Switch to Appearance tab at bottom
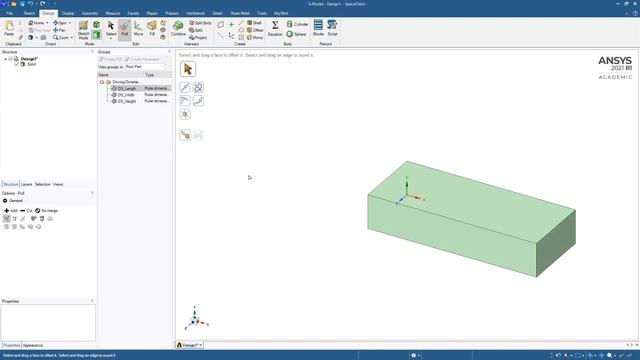 pyautogui.click(x=33, y=345)
